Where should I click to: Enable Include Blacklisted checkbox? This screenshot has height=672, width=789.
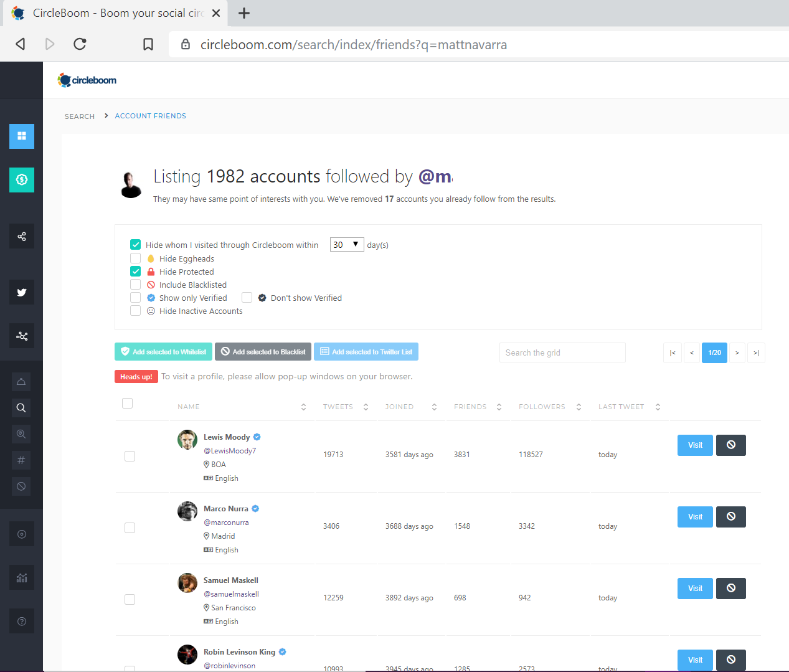pyautogui.click(x=135, y=284)
